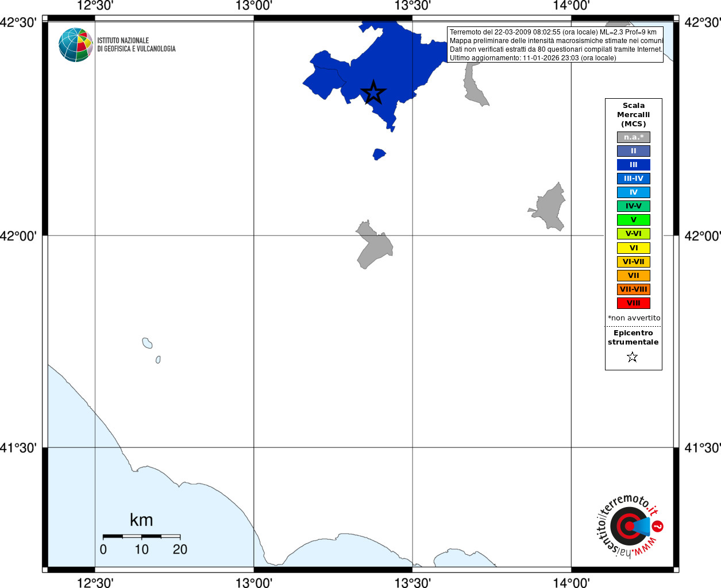
Task: Click the left 42°00' latitude label
Action: [x=18, y=236]
